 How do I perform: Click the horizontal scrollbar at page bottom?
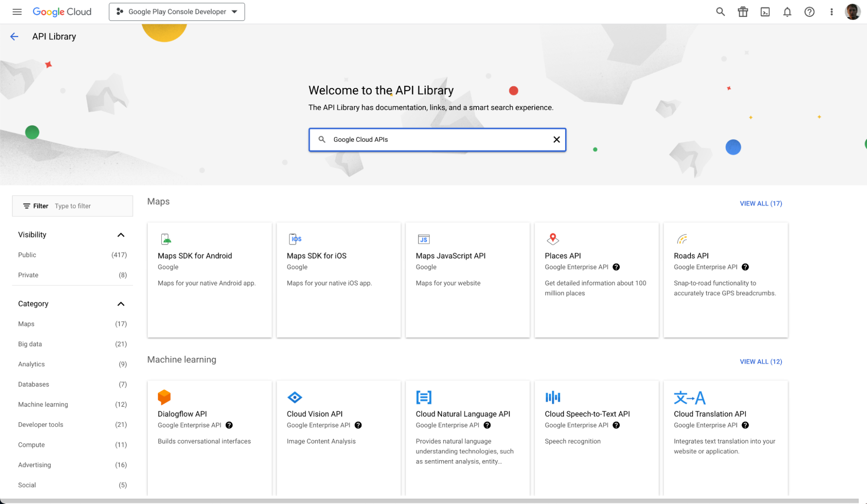429,501
